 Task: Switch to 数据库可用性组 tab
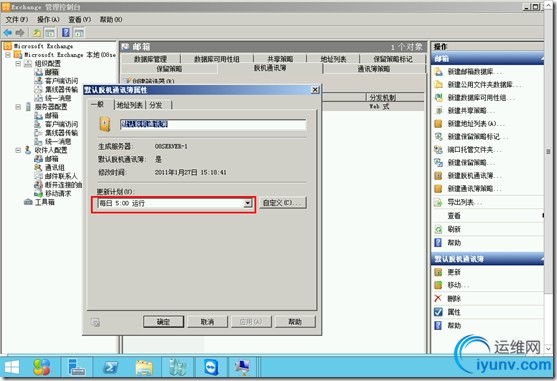[217, 59]
